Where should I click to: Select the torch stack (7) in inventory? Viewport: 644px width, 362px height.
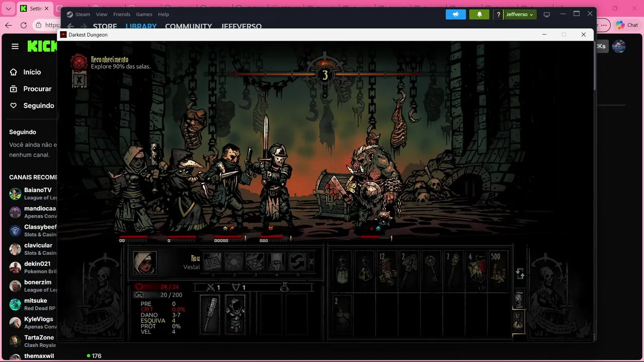tap(454, 269)
